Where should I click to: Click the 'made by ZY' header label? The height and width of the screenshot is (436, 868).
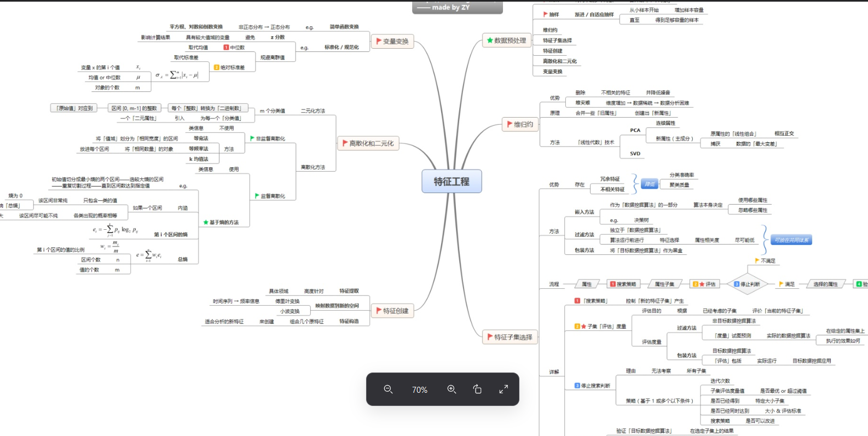pos(450,8)
